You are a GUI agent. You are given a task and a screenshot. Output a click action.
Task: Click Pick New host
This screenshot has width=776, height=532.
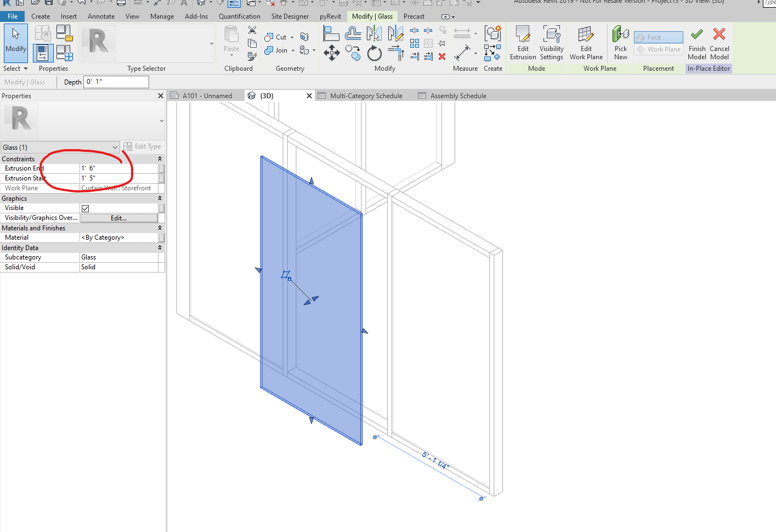621,43
